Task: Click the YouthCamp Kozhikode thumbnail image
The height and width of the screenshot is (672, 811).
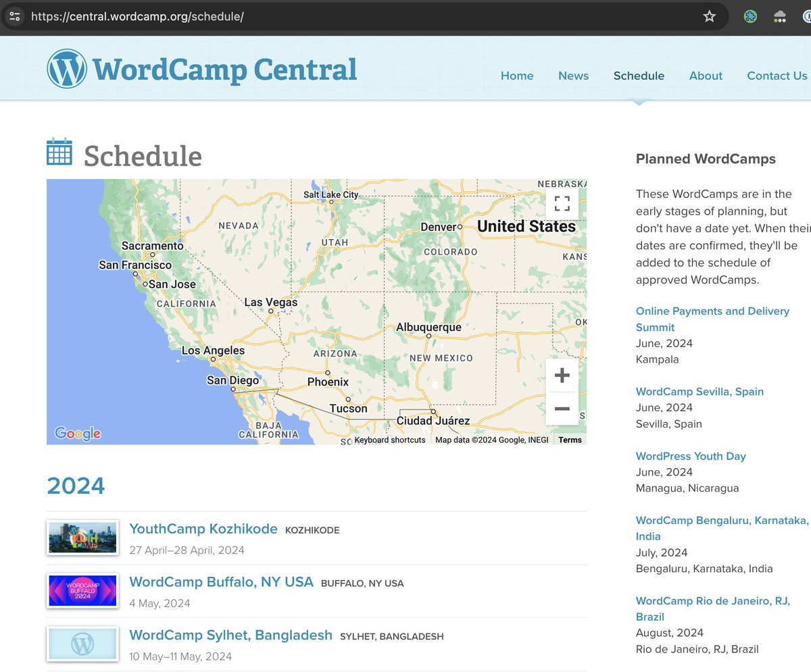Action: point(82,538)
